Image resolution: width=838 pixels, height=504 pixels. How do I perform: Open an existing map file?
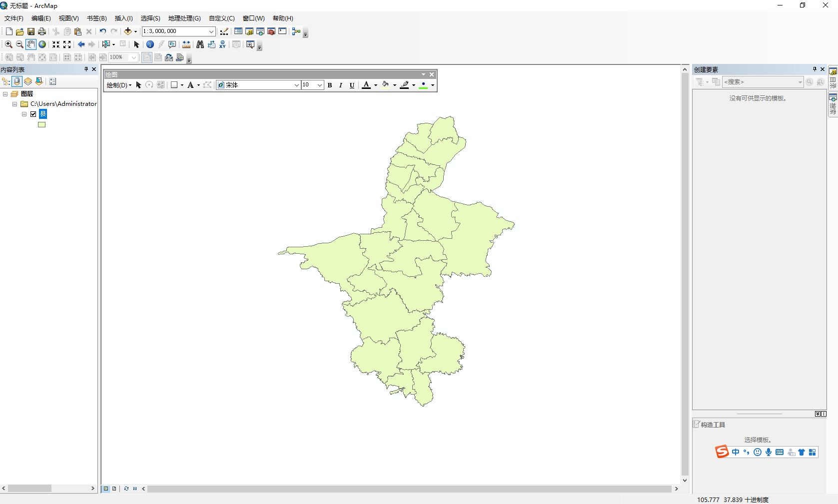pyautogui.click(x=20, y=31)
